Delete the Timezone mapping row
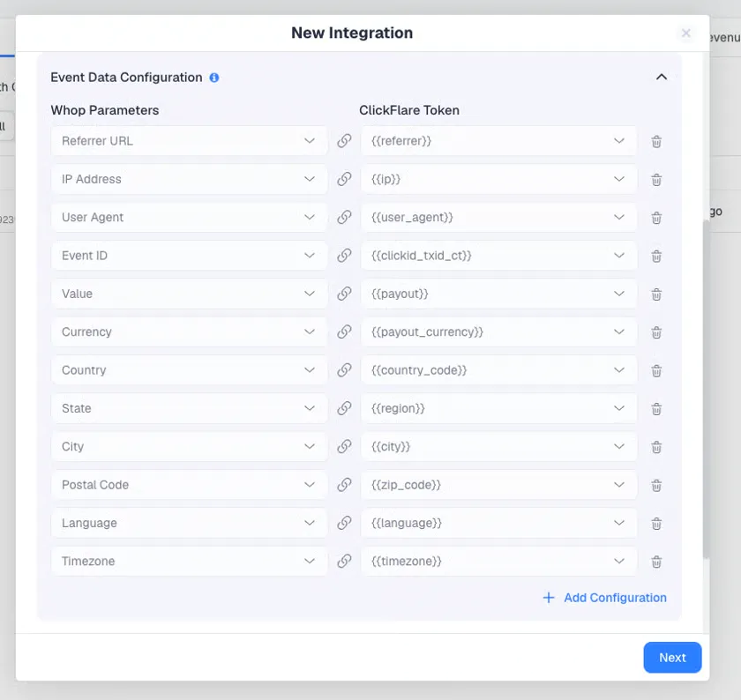This screenshot has height=700, width=741. click(x=656, y=562)
